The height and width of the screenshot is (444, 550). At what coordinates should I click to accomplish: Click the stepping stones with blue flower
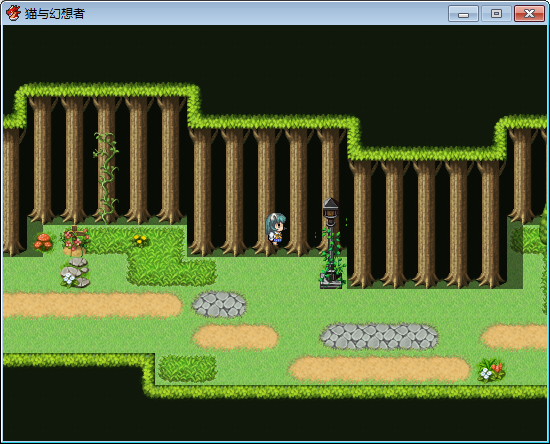(75, 273)
